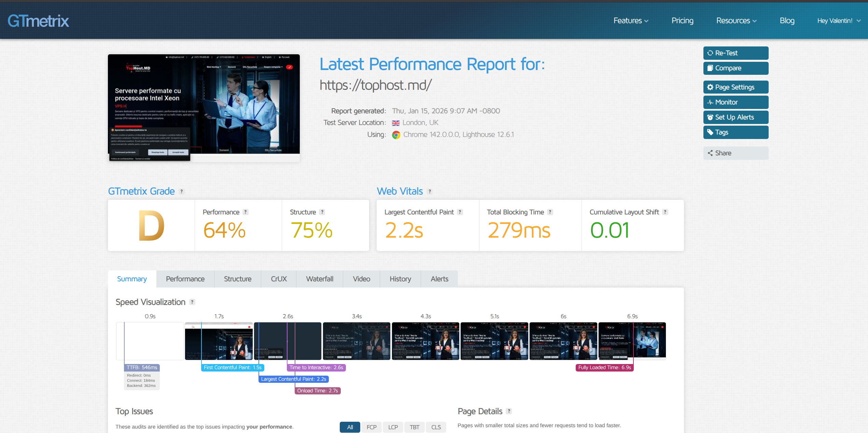This screenshot has height=433, width=868.
Task: Select the FCP issues filter
Action: click(x=371, y=427)
